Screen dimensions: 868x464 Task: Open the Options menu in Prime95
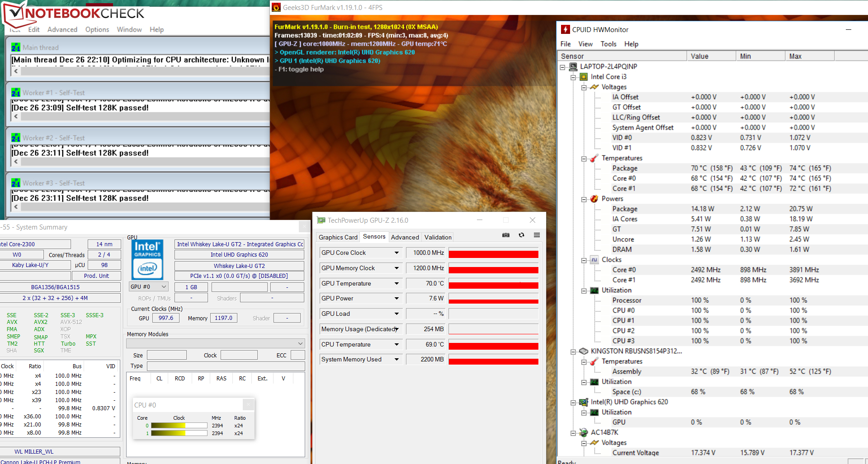(x=97, y=29)
